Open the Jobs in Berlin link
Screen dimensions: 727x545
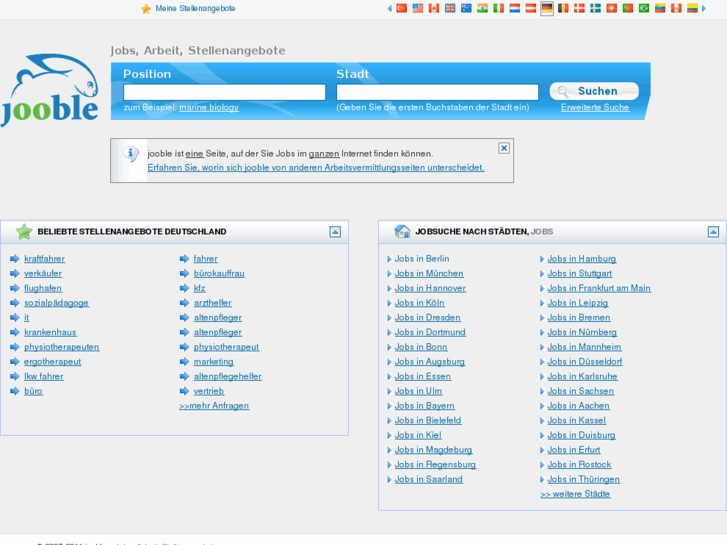(421, 259)
